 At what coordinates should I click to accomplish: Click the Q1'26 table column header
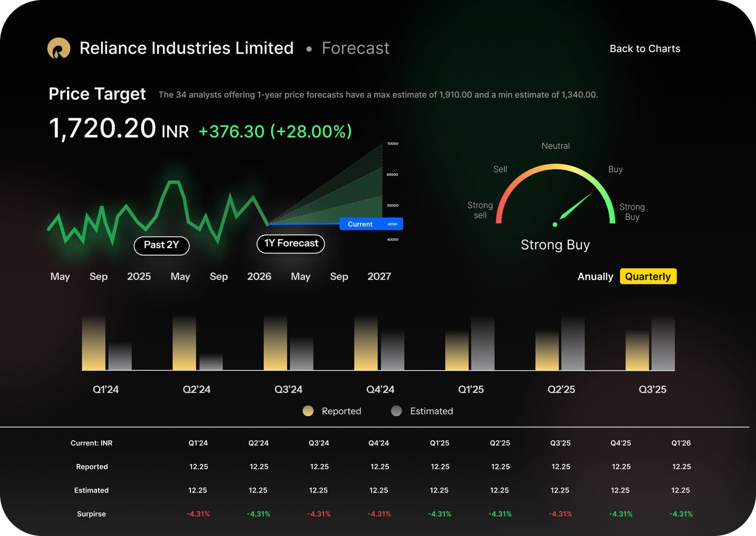[681, 443]
